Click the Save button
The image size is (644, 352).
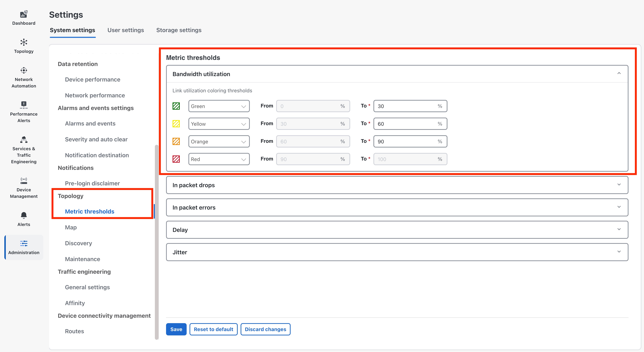click(x=176, y=329)
